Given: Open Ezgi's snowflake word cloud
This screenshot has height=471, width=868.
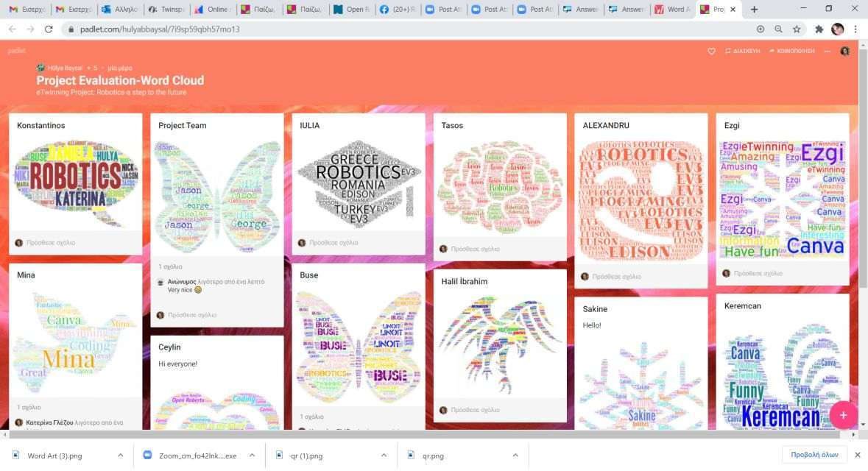Looking at the screenshot, I should pyautogui.click(x=782, y=199).
